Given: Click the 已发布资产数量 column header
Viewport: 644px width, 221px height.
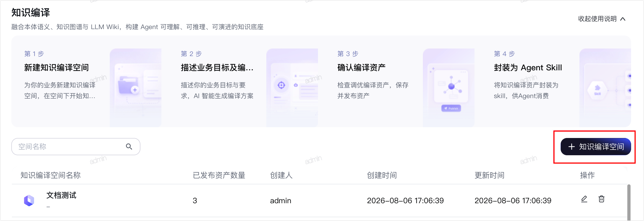Looking at the screenshot, I should (x=219, y=175).
